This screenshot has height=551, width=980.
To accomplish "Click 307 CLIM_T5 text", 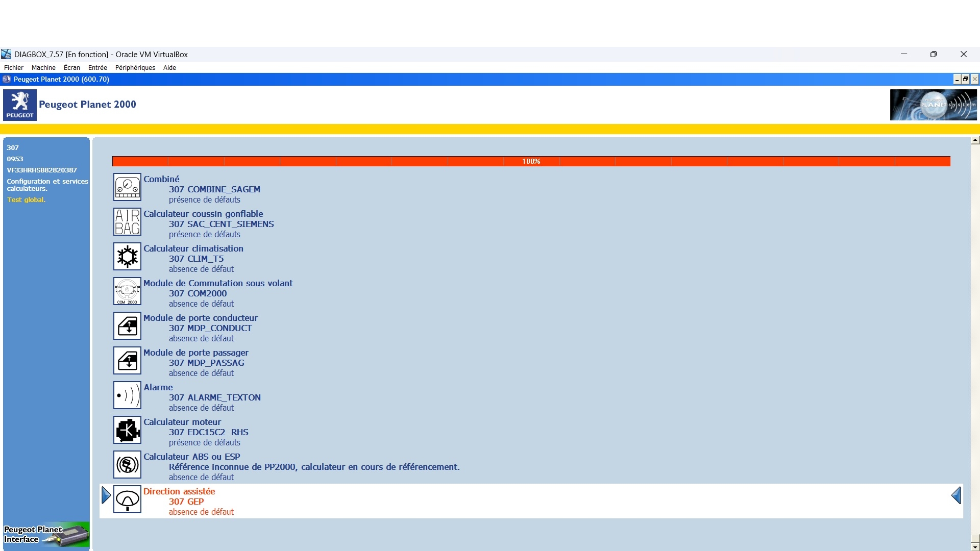I will (196, 259).
